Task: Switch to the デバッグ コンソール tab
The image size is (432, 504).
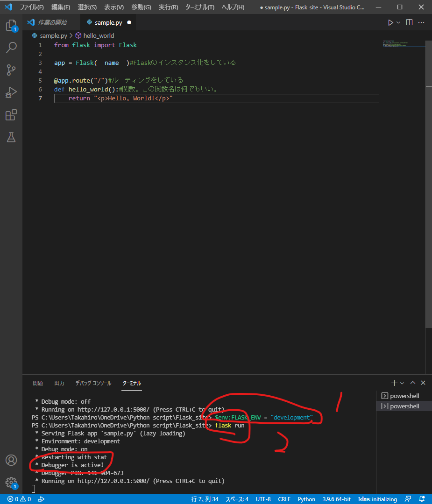Action: pos(93,382)
